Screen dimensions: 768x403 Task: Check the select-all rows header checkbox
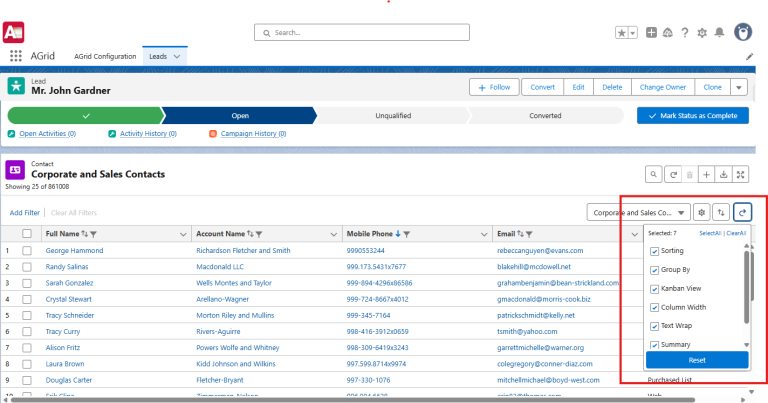pyautogui.click(x=27, y=234)
